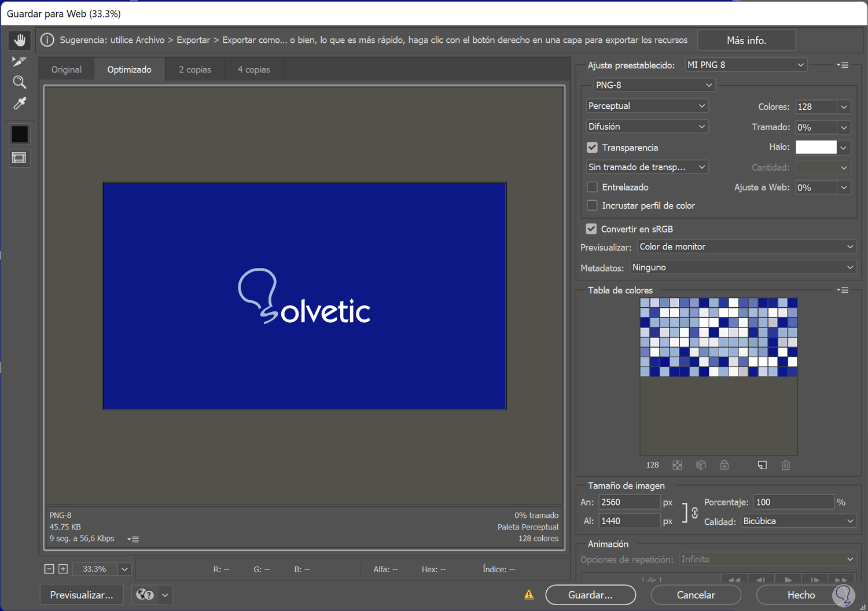Click the trash icon under color table
868x611 pixels.
[x=786, y=465]
